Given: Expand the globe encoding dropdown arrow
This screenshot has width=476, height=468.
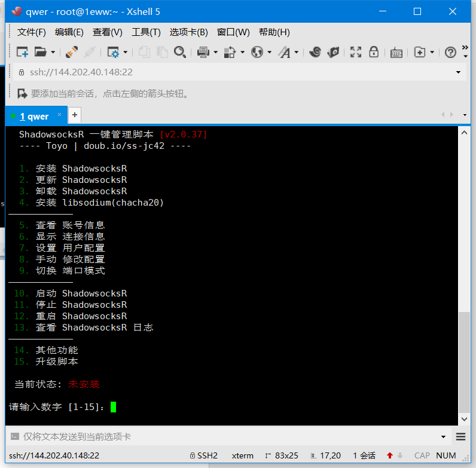Looking at the screenshot, I should pyautogui.click(x=269, y=53).
